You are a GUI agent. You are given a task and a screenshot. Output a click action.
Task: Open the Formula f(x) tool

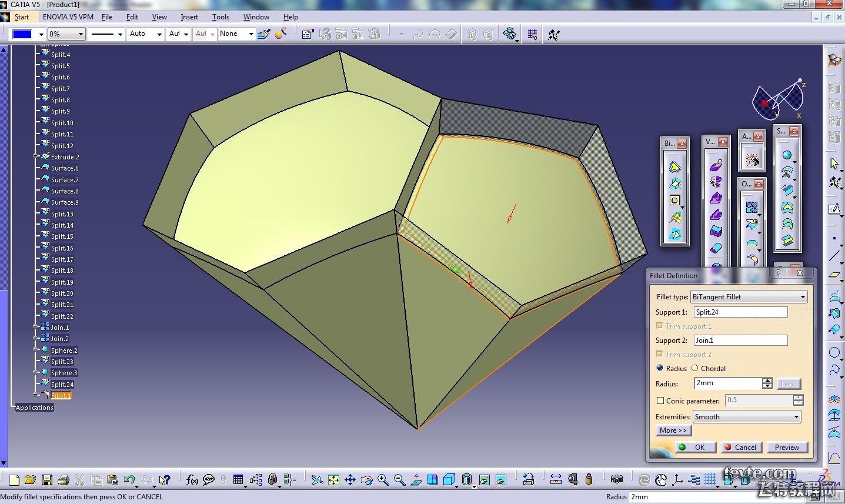pos(192,480)
